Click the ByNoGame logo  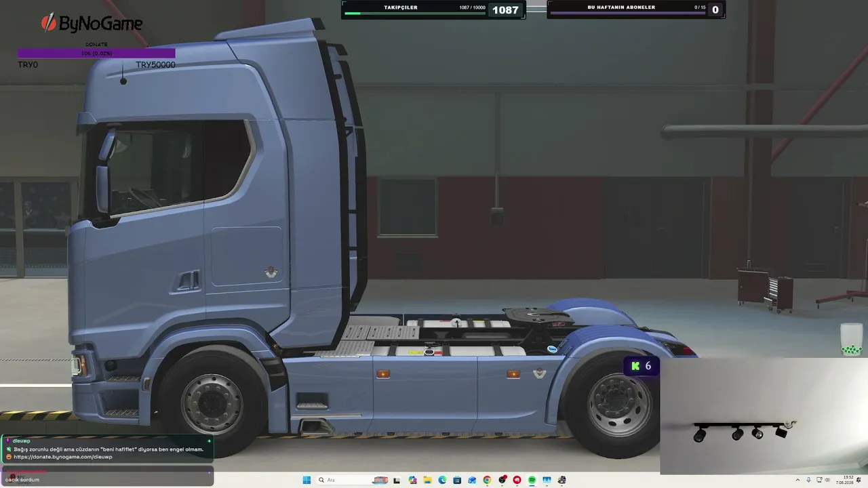pyautogui.click(x=92, y=24)
